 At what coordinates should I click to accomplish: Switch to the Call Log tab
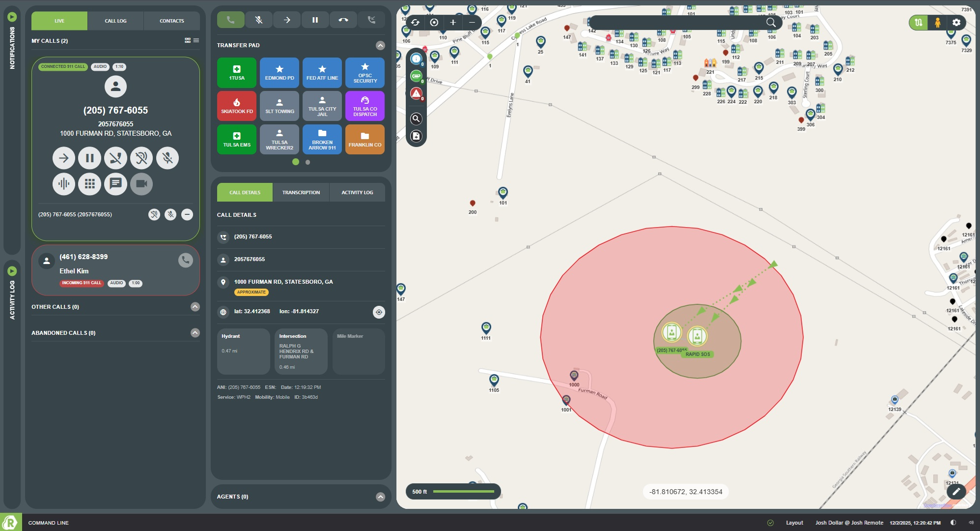pos(115,21)
